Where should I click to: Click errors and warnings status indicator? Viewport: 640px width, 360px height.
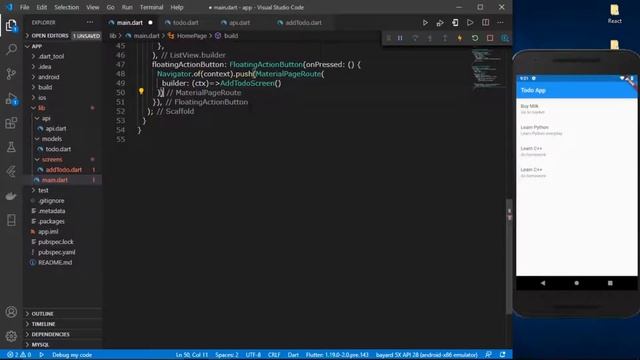point(19,355)
